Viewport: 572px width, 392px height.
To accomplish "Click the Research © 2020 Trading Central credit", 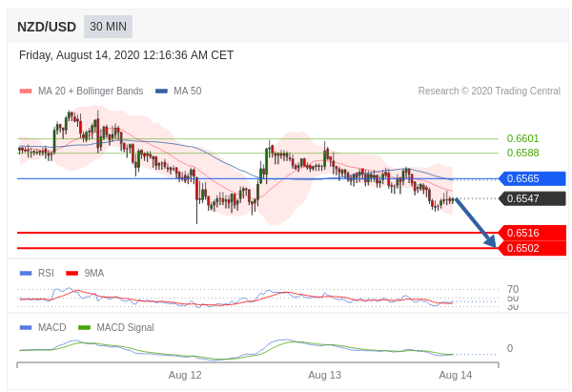I will coord(489,91).
